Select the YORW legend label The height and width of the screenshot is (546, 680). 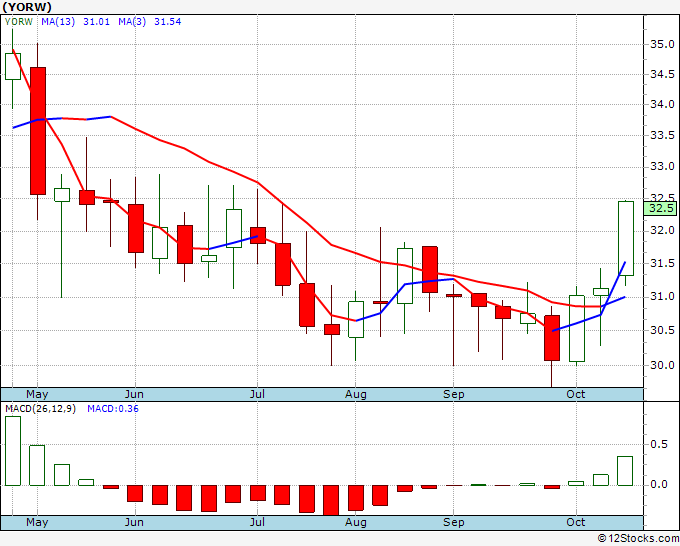pyautogui.click(x=19, y=22)
